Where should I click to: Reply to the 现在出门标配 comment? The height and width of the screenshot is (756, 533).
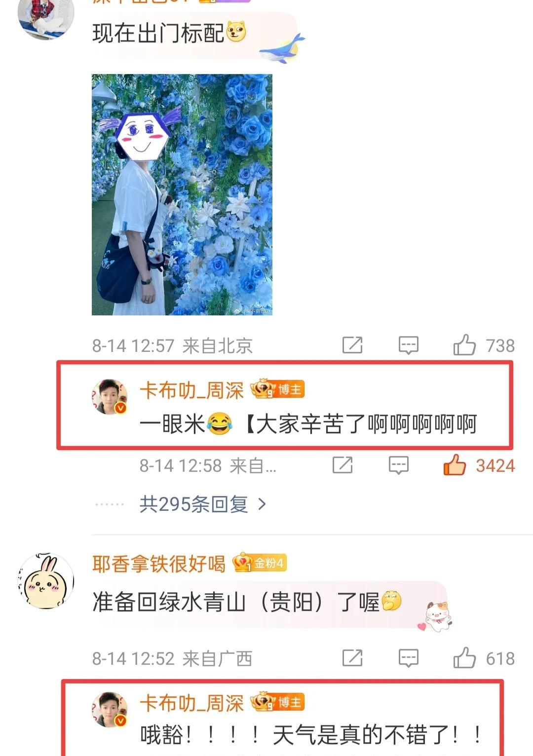(x=408, y=345)
